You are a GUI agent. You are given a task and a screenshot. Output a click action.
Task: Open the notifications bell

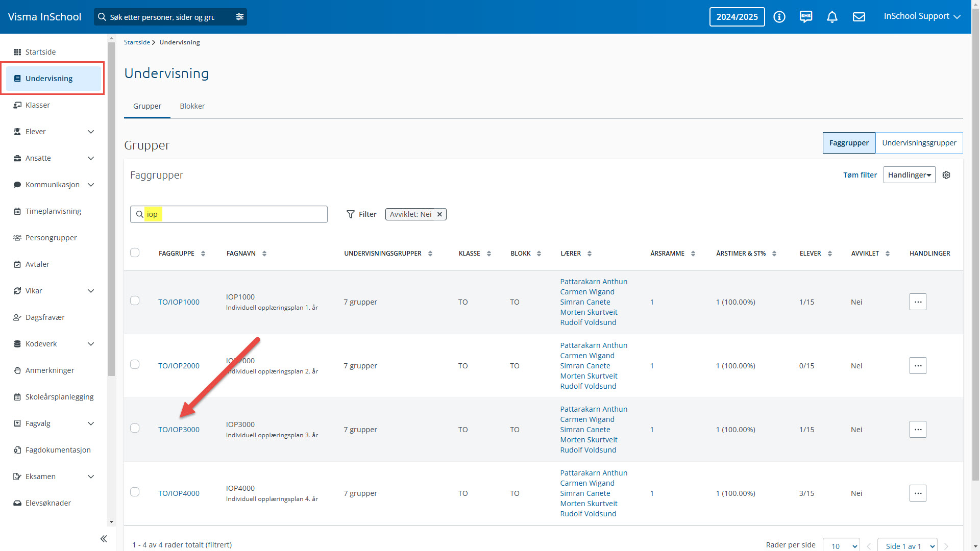pos(832,17)
